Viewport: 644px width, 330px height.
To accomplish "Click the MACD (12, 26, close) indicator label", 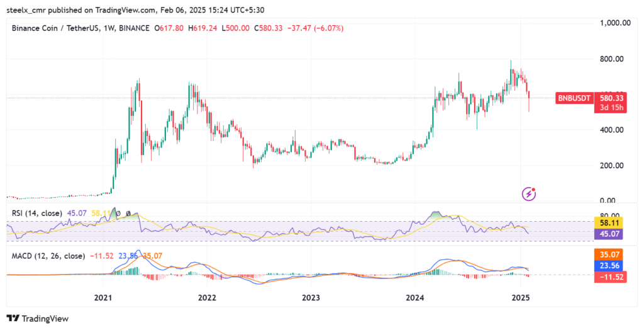I will coord(48,256).
